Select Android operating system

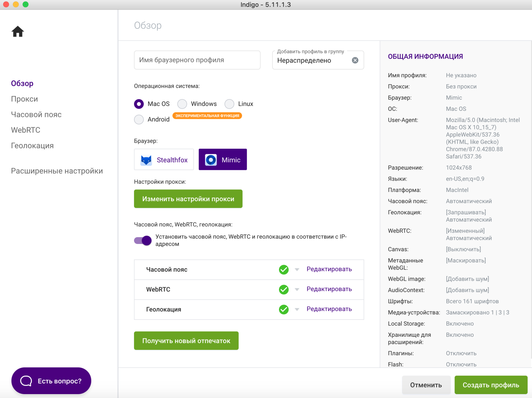pyautogui.click(x=139, y=119)
